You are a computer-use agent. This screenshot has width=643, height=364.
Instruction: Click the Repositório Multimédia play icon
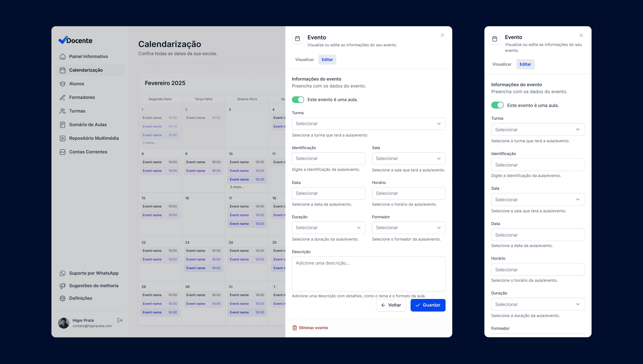pos(62,138)
